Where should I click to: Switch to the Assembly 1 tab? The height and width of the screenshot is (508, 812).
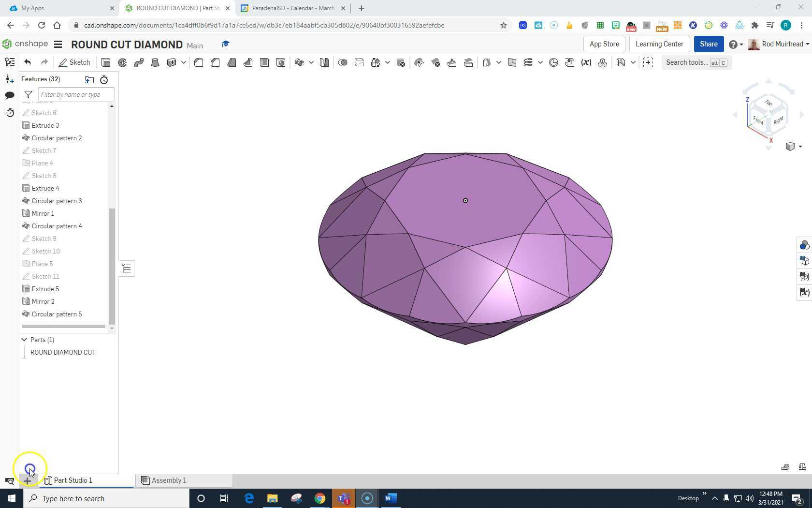click(168, 480)
